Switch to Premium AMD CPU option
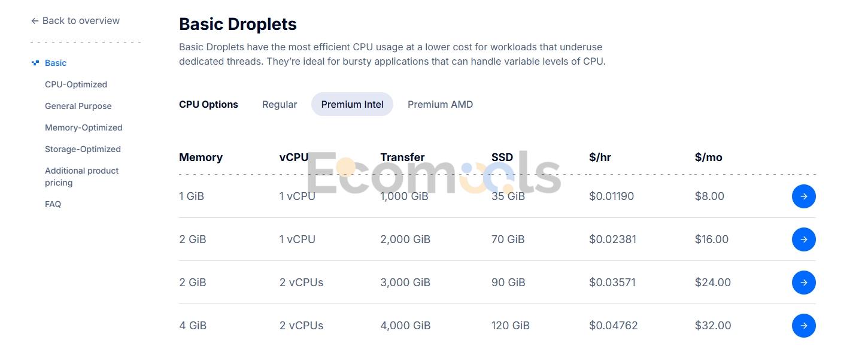The image size is (868, 346). pyautogui.click(x=440, y=104)
